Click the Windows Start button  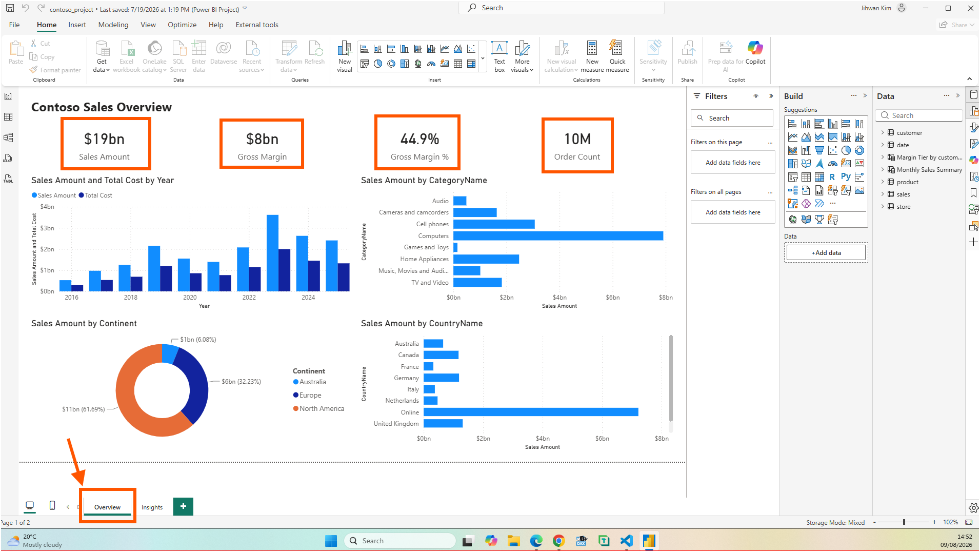[x=331, y=541]
